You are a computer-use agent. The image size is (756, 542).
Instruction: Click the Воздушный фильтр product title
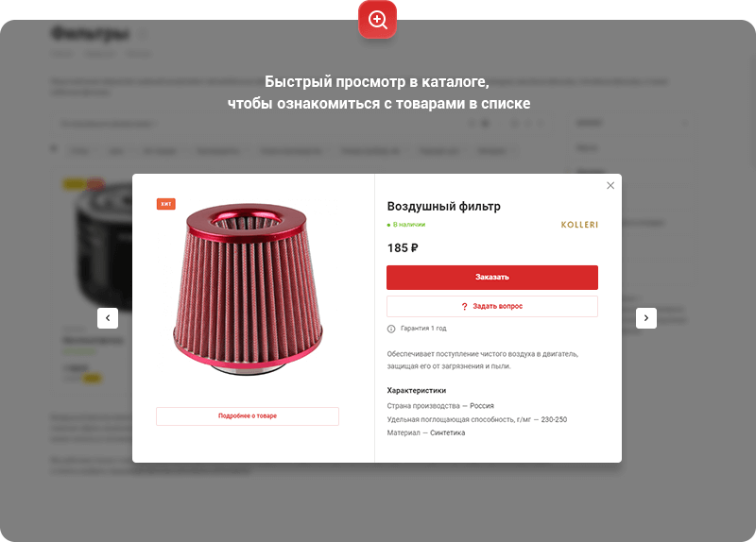click(x=443, y=206)
